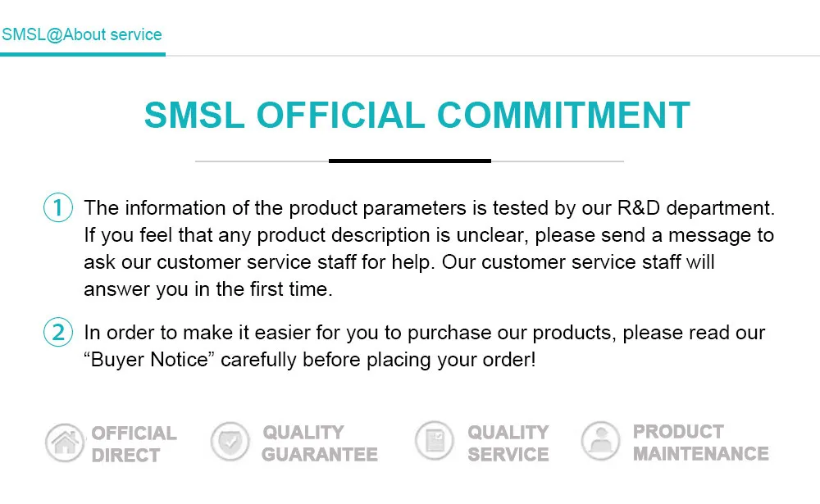Viewport: 820px width, 504px height.
Task: Click the circled number 2 marker
Action: pos(58,333)
